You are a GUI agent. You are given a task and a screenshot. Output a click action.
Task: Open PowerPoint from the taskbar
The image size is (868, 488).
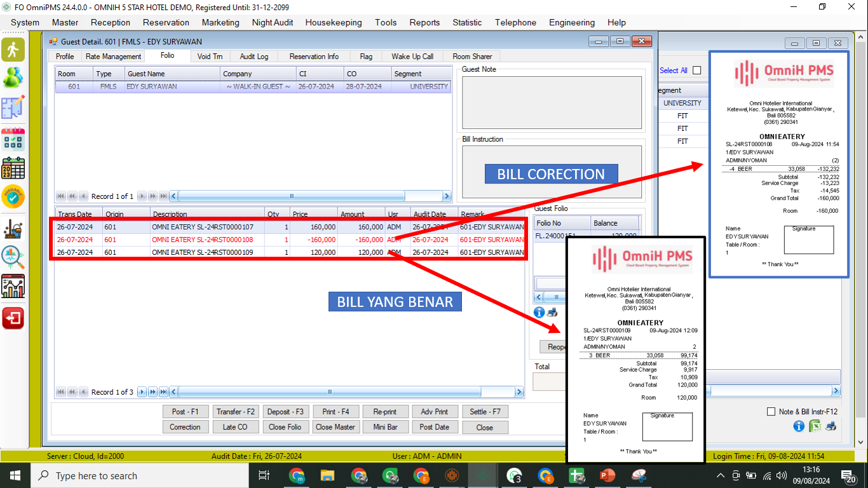(607, 475)
